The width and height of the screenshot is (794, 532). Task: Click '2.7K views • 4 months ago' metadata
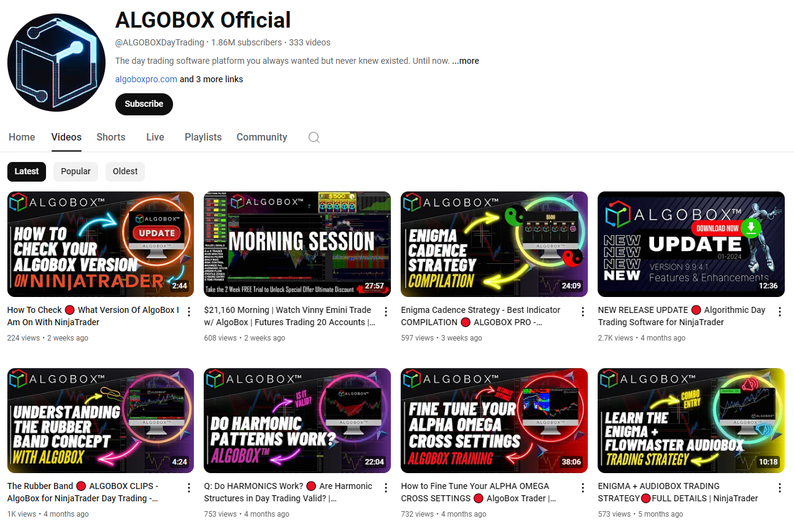pyautogui.click(x=642, y=338)
